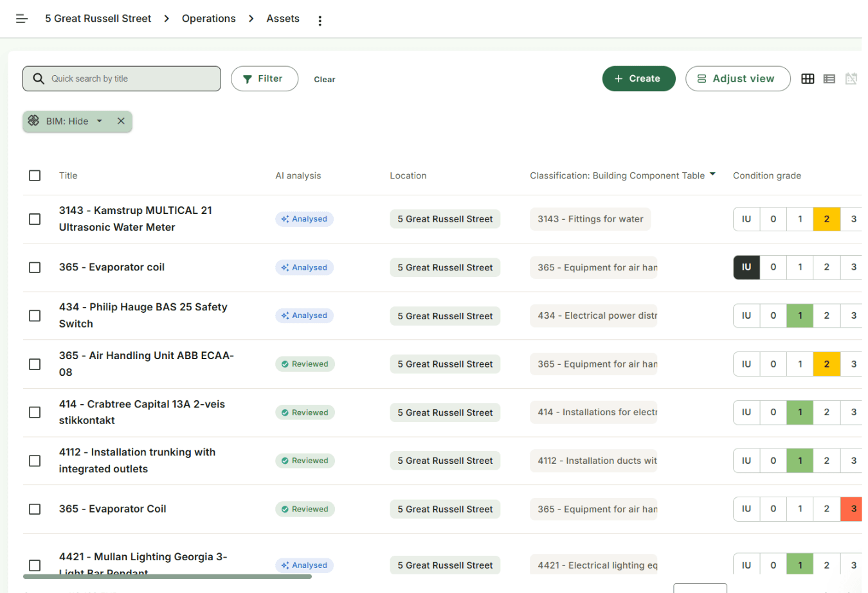
Task: Click Analysed badge for 365 - Evaporator coil
Action: [305, 267]
